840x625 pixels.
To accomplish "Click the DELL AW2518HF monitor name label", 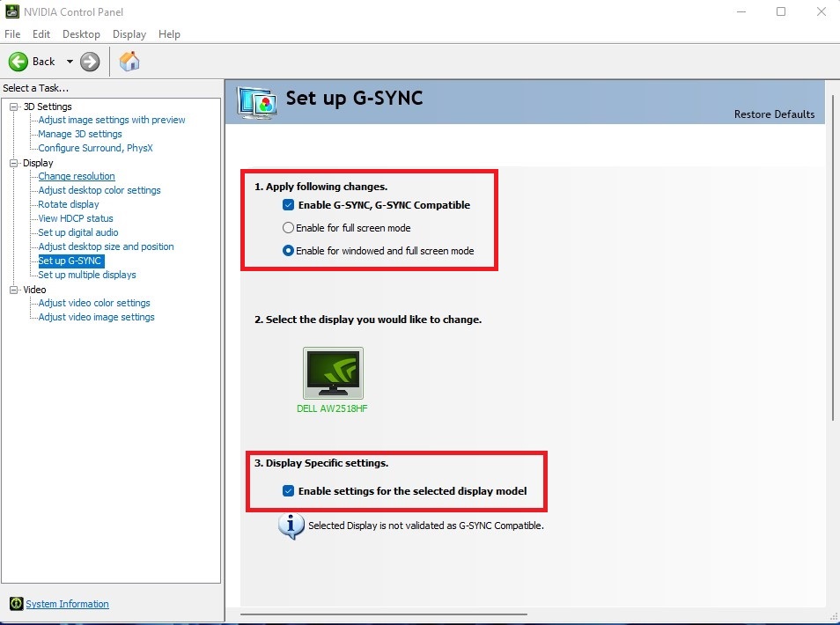I will [332, 408].
